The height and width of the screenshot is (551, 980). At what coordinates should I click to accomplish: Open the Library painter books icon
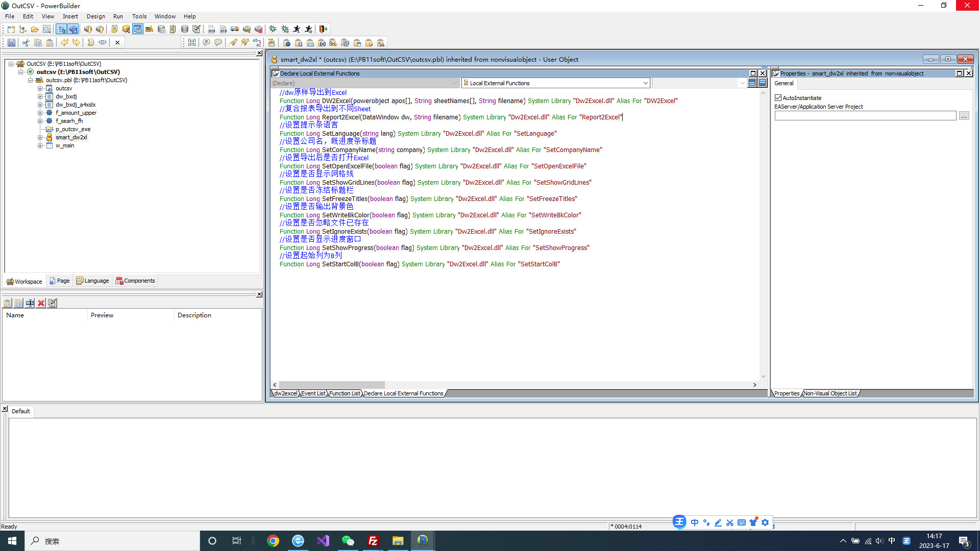[x=150, y=29]
